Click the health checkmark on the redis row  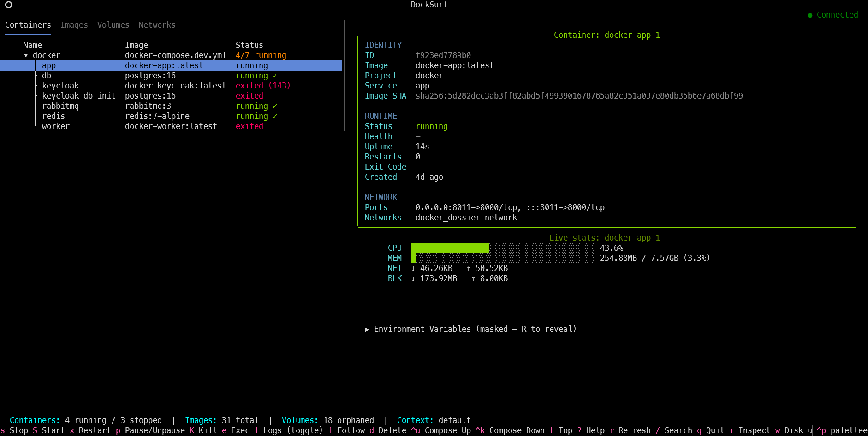(275, 116)
